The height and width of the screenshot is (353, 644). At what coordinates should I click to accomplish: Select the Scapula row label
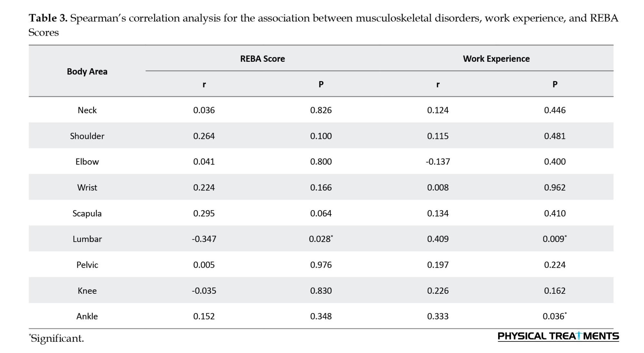click(87, 213)
